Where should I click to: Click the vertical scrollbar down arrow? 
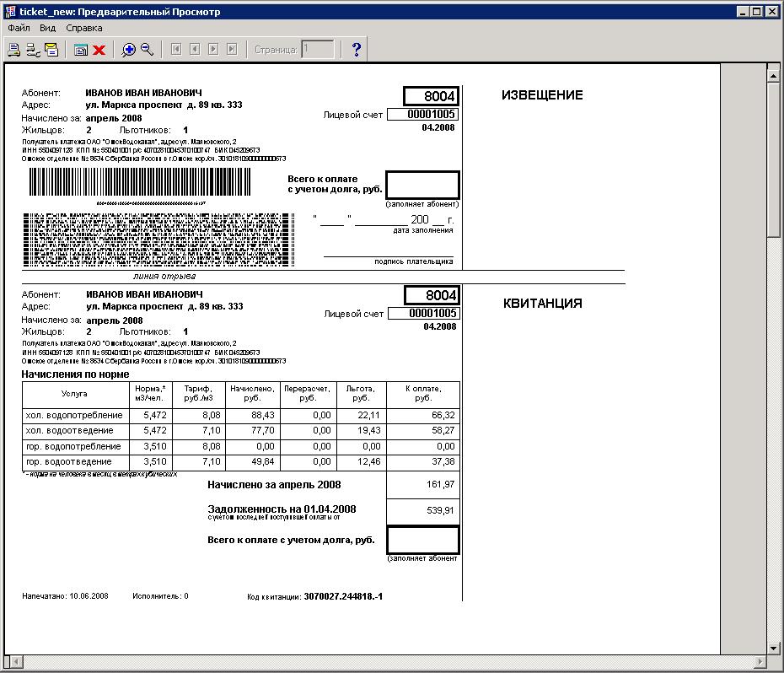(x=774, y=648)
